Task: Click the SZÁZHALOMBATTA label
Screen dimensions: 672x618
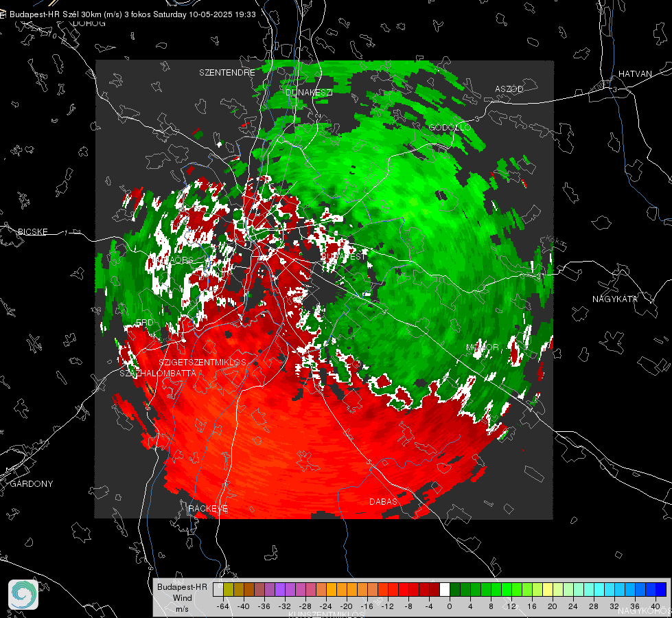Action: pos(158,374)
